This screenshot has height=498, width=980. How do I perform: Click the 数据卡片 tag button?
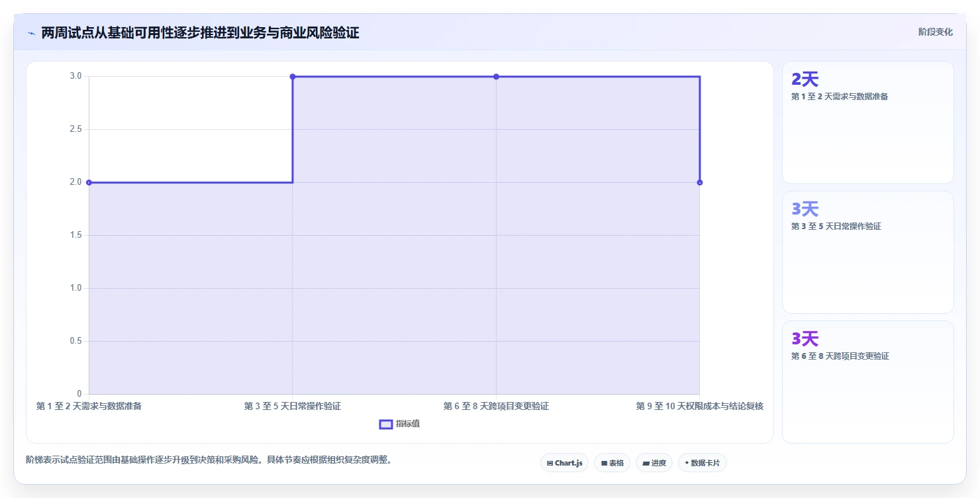(x=702, y=463)
